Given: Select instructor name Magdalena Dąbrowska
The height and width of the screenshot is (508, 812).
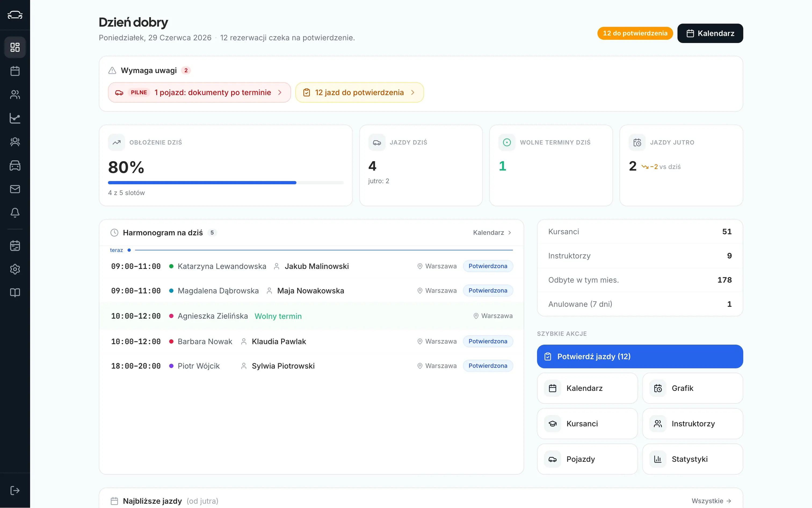Looking at the screenshot, I should (218, 291).
